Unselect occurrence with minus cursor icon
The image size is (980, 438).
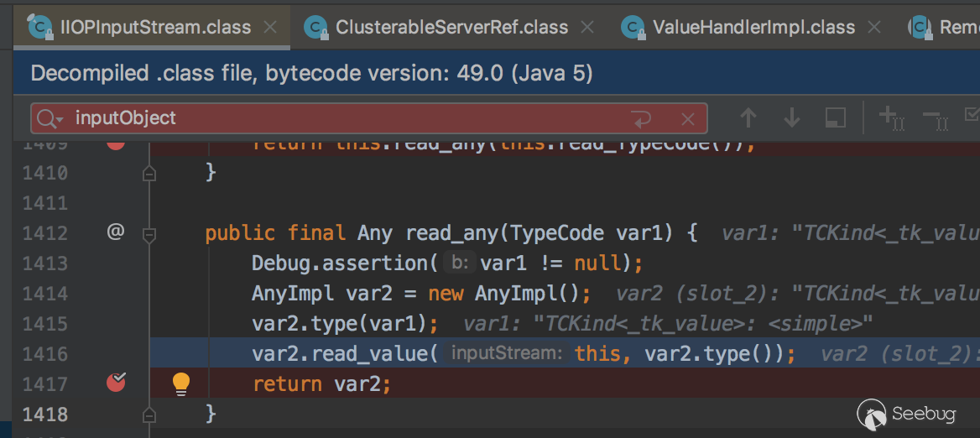pos(934,118)
